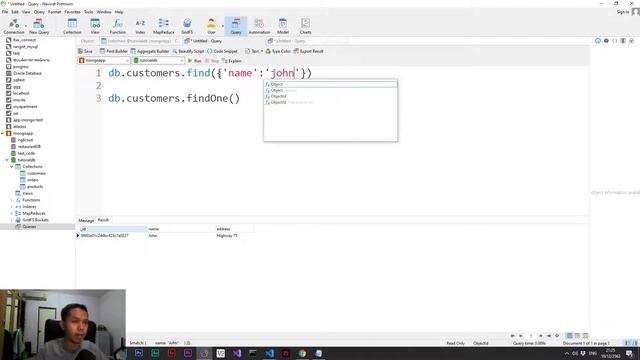The height and width of the screenshot is (360, 640).
Task: Open the Aggregate Builder
Action: [x=149, y=51]
